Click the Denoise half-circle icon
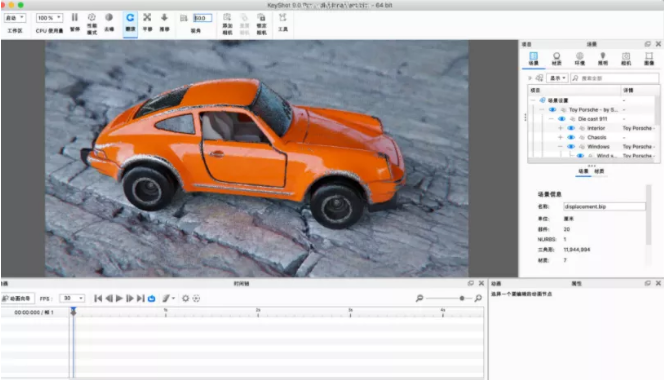Viewport: 664px width, 380px height. coord(109,17)
